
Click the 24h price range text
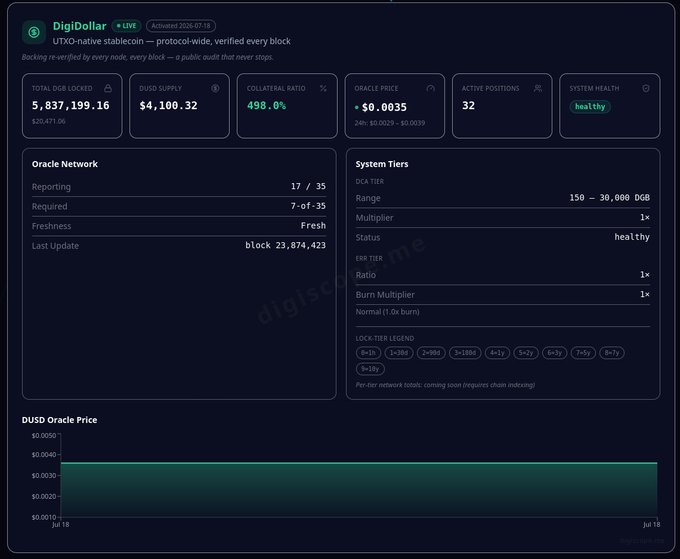[389, 123]
